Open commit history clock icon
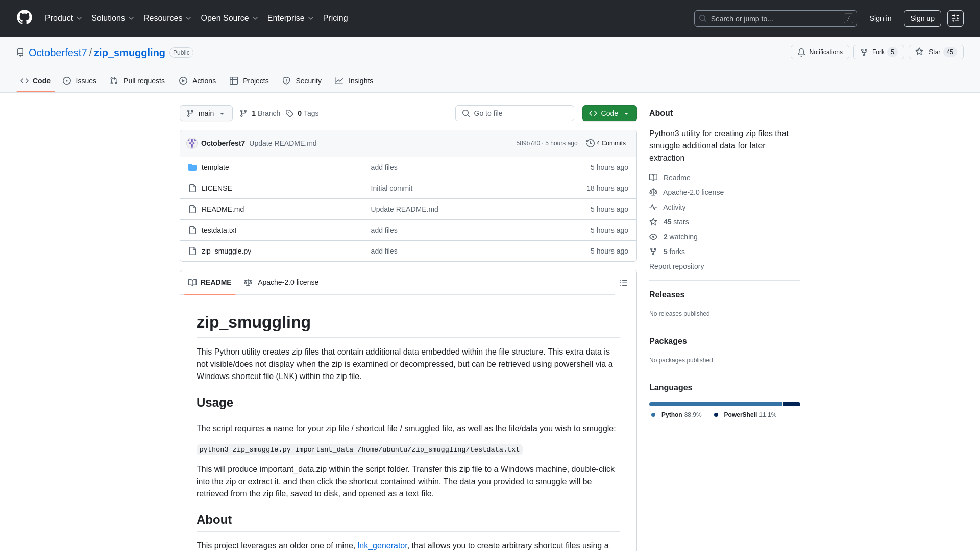The width and height of the screenshot is (980, 551). 591,143
